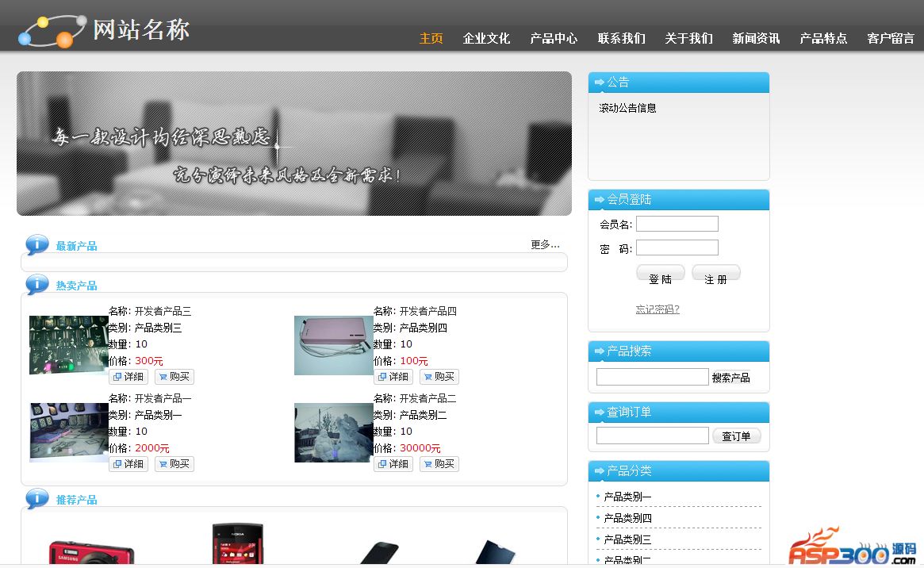Click the website logo with colored orbs

coord(53,31)
